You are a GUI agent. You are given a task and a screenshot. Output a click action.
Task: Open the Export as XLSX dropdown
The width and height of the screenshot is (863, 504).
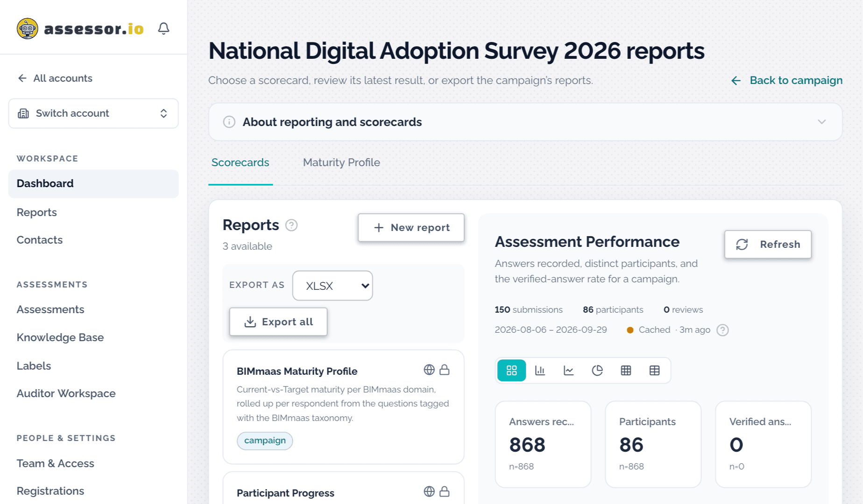pos(332,286)
